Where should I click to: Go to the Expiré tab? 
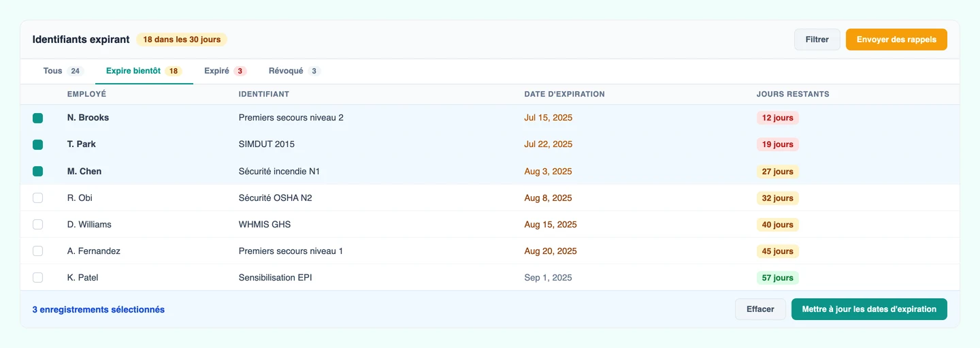tap(225, 71)
